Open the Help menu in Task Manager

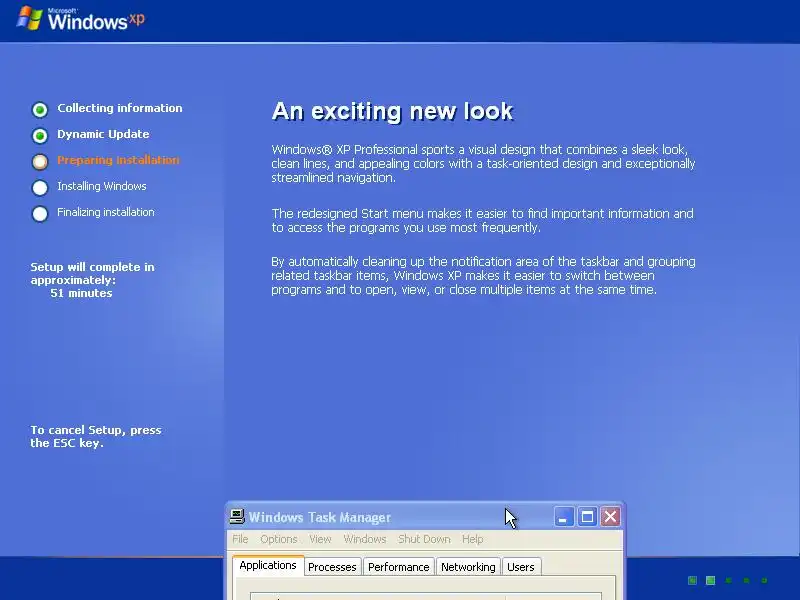472,539
